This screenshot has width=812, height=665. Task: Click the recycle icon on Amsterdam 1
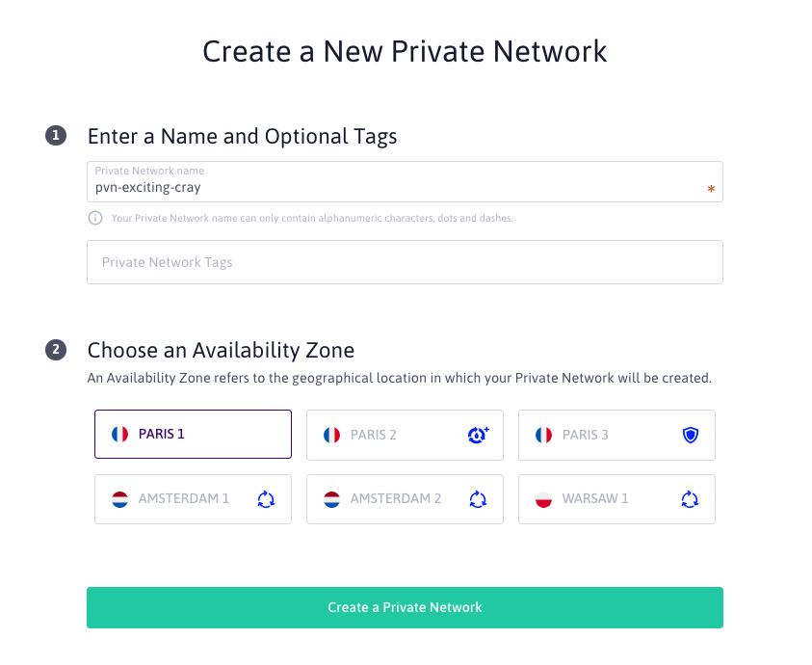click(x=266, y=499)
